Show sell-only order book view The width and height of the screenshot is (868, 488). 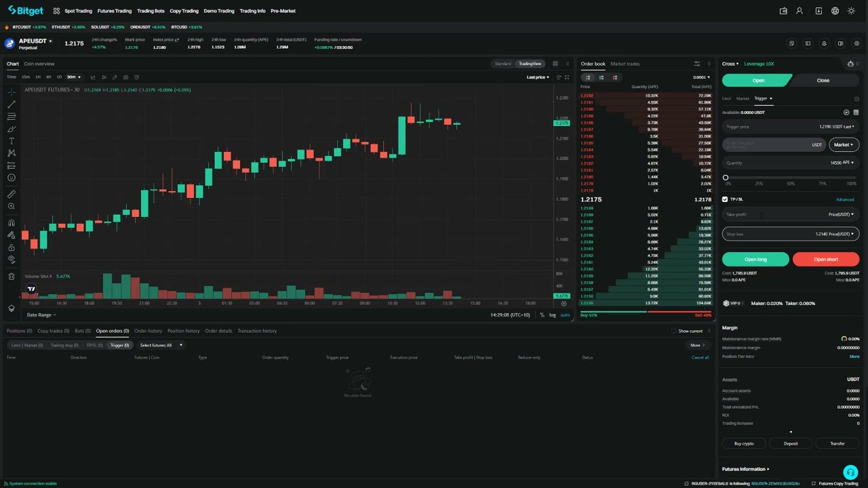[615, 77]
